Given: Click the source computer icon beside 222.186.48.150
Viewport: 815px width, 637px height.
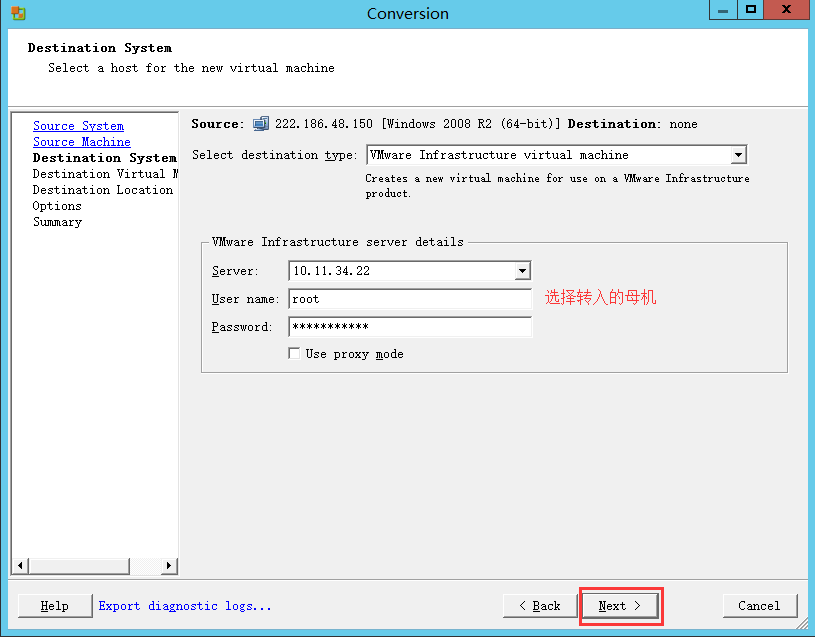Looking at the screenshot, I should [260, 124].
